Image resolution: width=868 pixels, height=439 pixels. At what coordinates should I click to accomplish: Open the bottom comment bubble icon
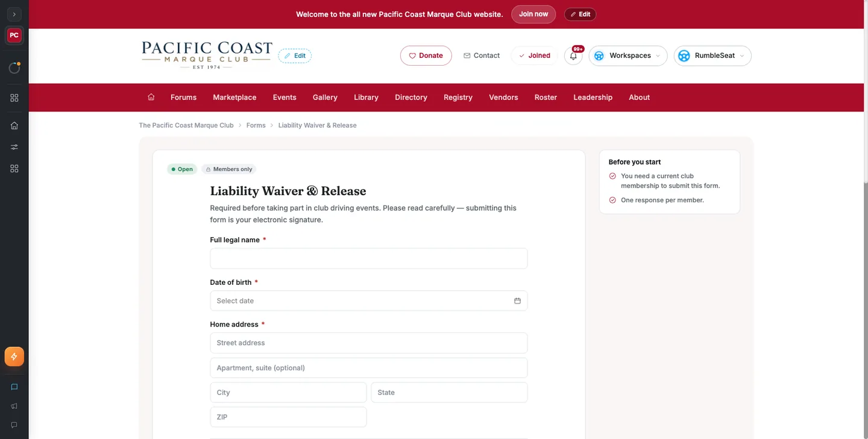click(14, 425)
